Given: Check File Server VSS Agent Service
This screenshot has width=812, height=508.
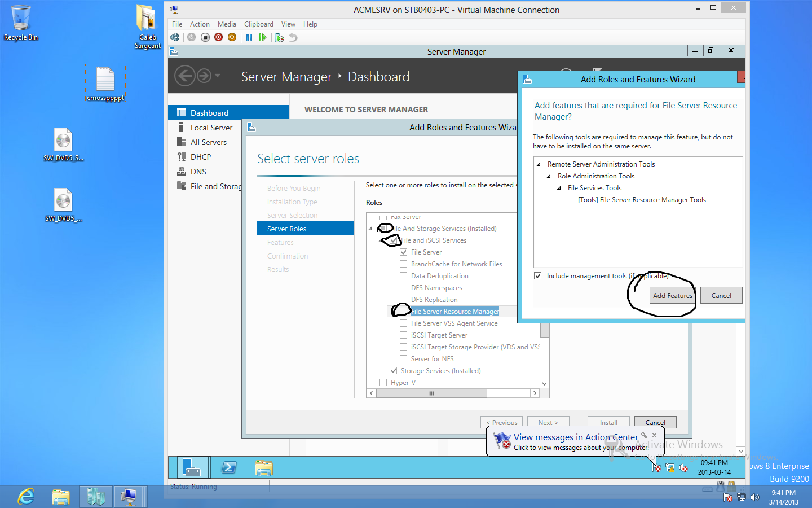Looking at the screenshot, I should [x=404, y=323].
